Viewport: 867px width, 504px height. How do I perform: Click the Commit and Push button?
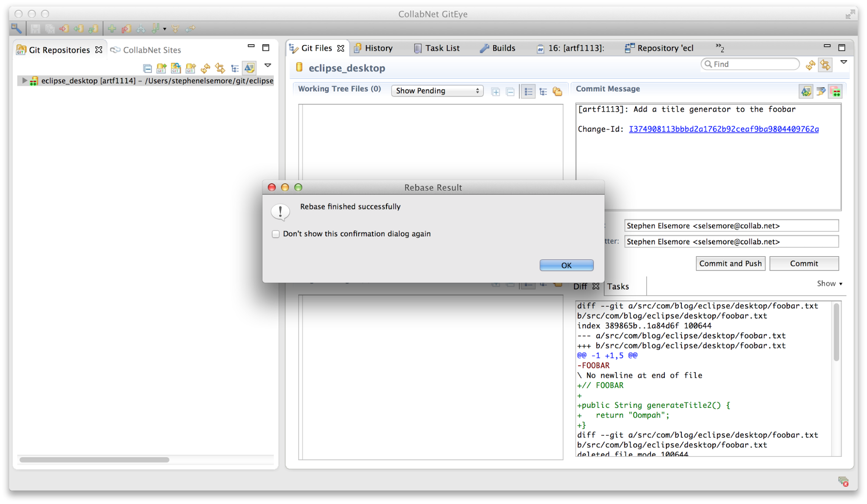(x=730, y=263)
